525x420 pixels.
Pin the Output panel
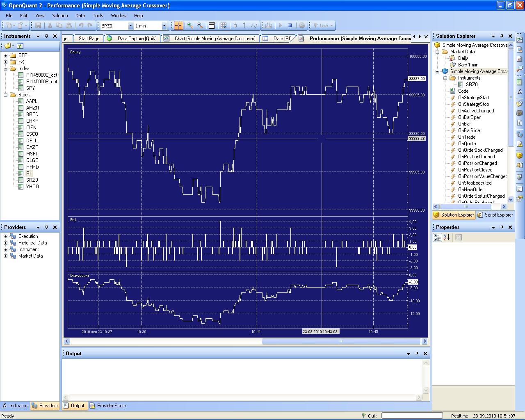(417, 354)
